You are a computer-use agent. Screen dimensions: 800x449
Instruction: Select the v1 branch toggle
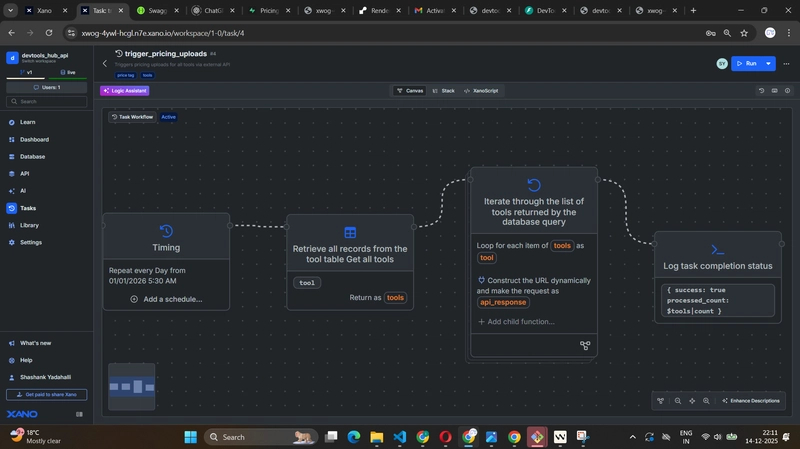pos(27,72)
